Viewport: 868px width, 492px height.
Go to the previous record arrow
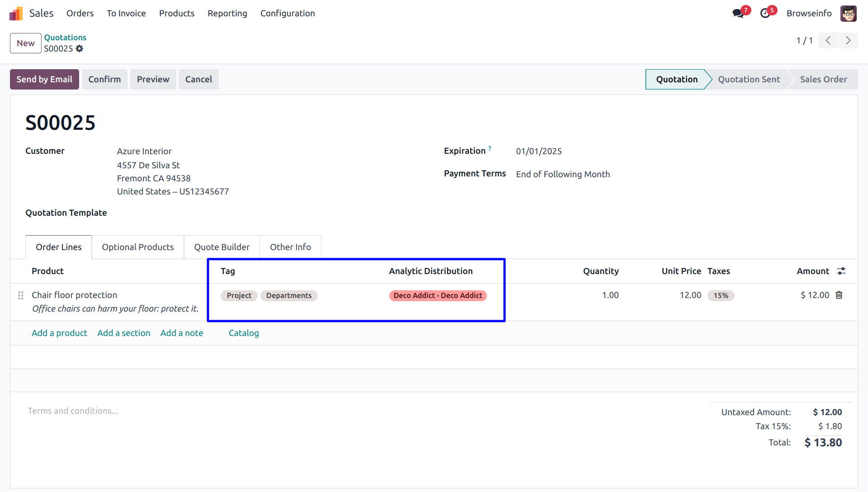click(x=828, y=41)
